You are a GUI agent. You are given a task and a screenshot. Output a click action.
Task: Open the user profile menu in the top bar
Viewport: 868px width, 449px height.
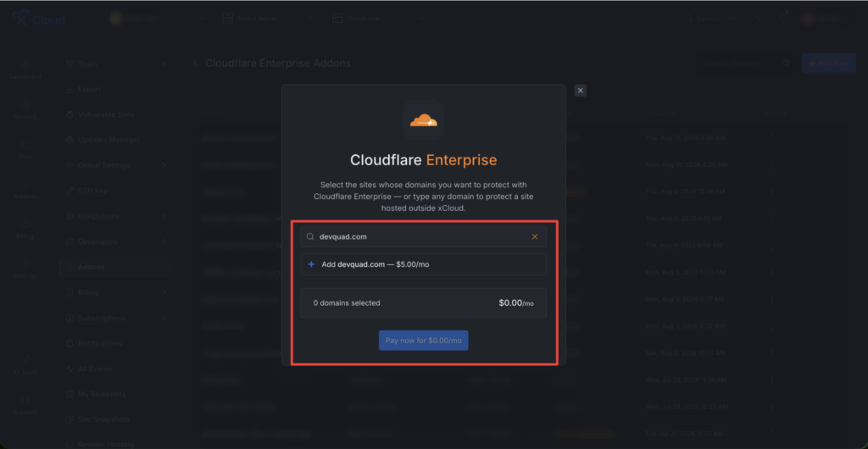[x=827, y=19]
